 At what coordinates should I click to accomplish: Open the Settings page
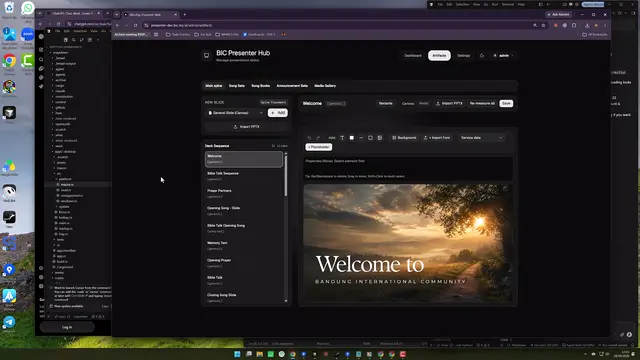coord(463,56)
